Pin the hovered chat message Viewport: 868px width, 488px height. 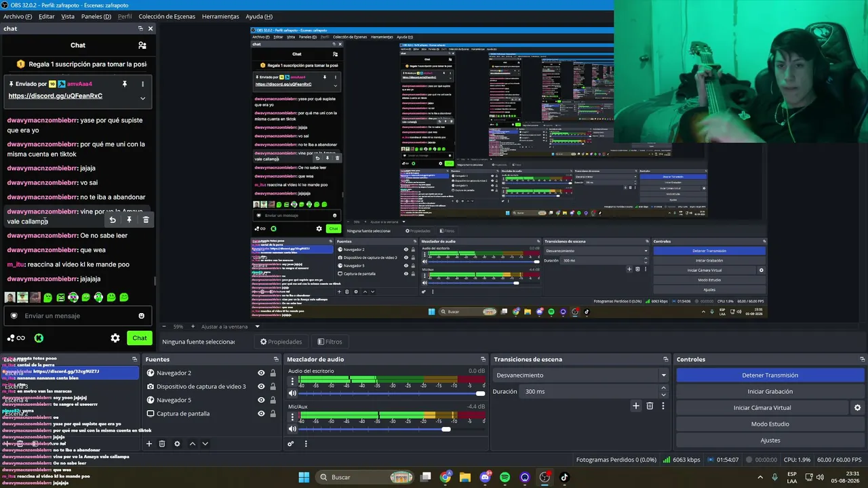pos(130,220)
